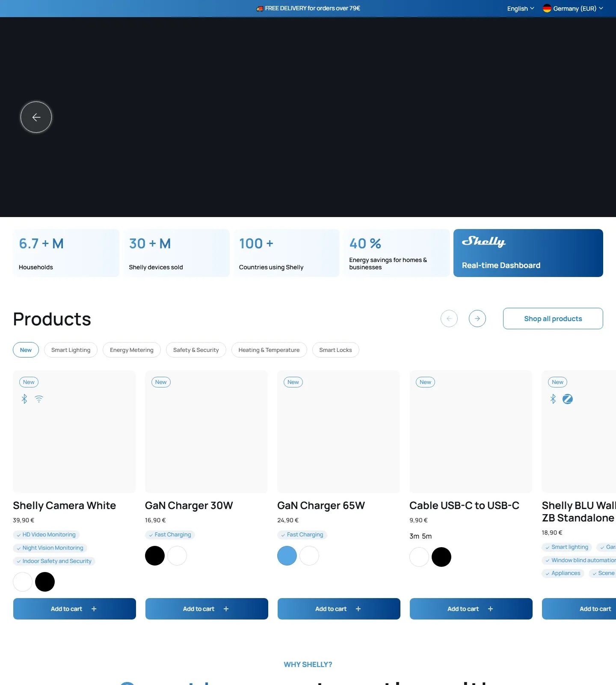This screenshot has height=685, width=616.
Task: Choose white color for USB-C cable
Action: tap(419, 557)
